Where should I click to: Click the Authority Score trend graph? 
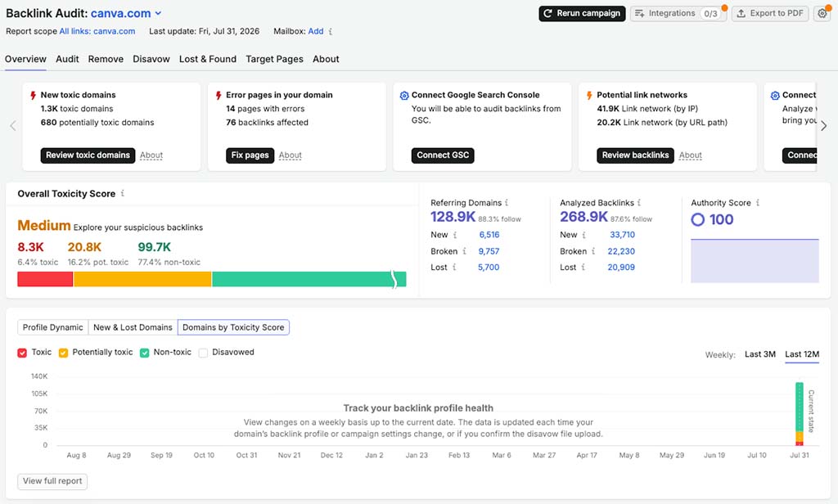(x=755, y=261)
